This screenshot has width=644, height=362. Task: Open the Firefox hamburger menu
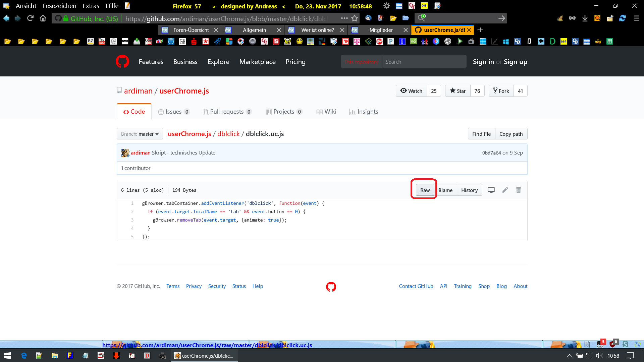636,18
